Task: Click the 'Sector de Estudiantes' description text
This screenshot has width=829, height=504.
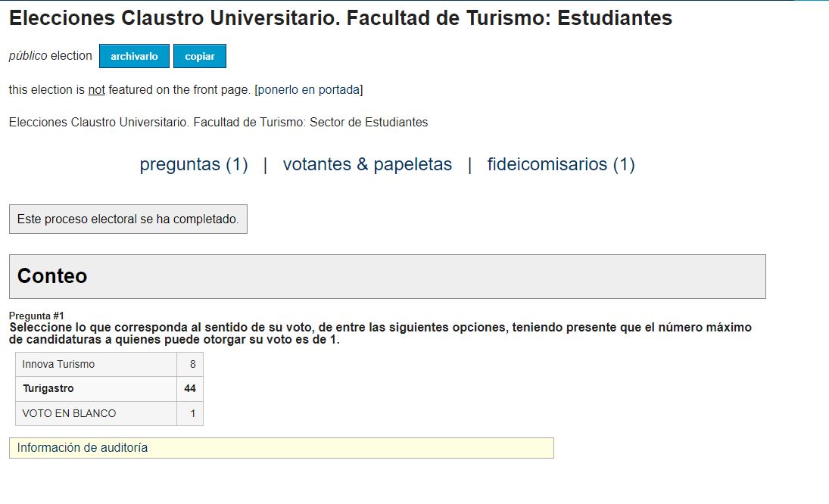Action: [369, 123]
